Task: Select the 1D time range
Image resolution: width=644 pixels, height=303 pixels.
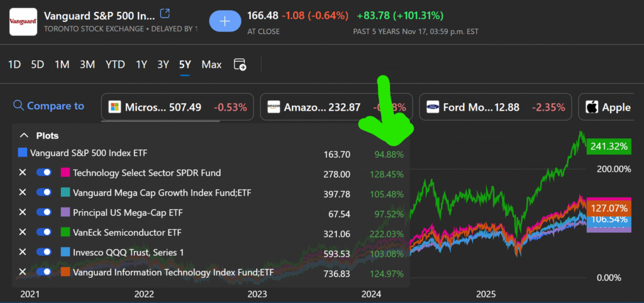Action: (x=14, y=65)
